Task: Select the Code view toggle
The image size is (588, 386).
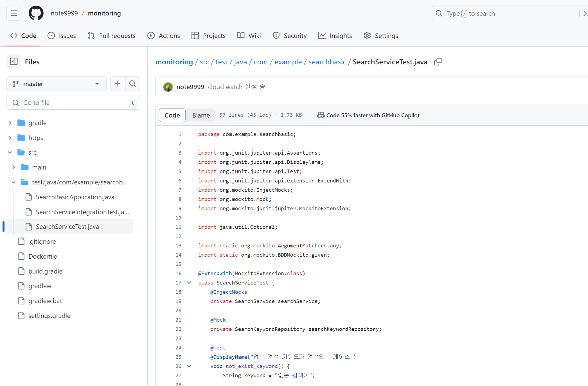Action: (x=172, y=115)
